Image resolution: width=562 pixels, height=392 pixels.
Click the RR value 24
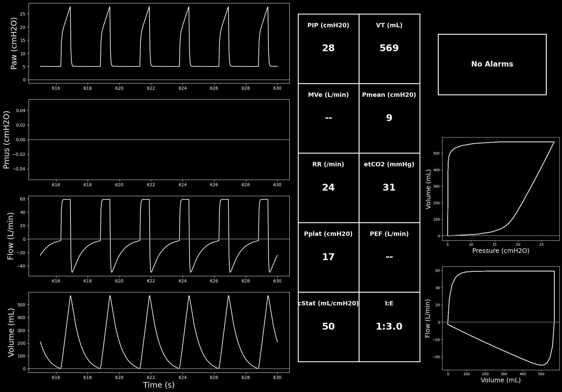[328, 187]
